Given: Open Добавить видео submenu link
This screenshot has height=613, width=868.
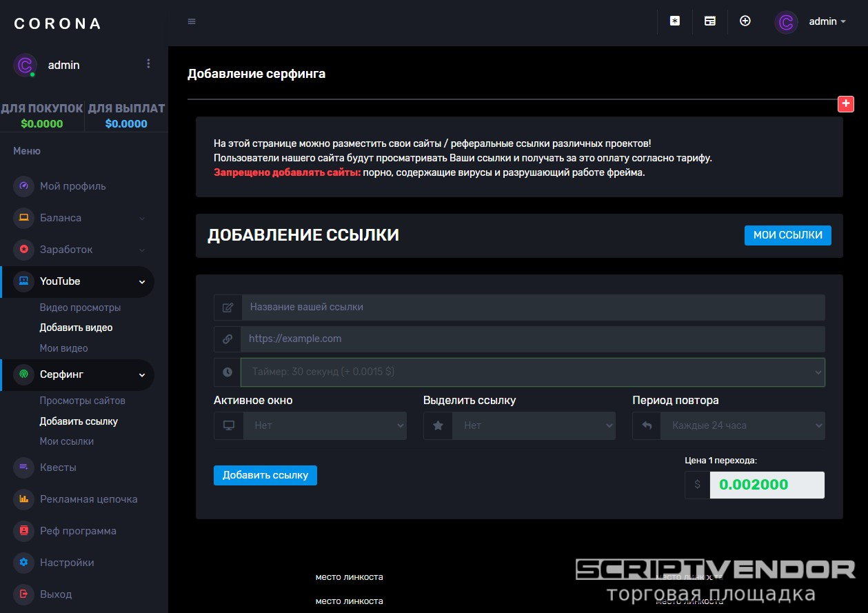Looking at the screenshot, I should click(x=76, y=328).
